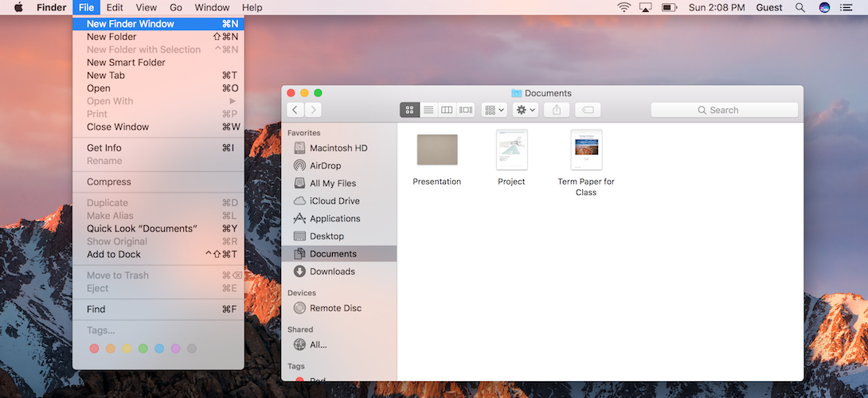868x398 pixels.
Task: Choose New Smart Folder menu item
Action: coord(158,63)
